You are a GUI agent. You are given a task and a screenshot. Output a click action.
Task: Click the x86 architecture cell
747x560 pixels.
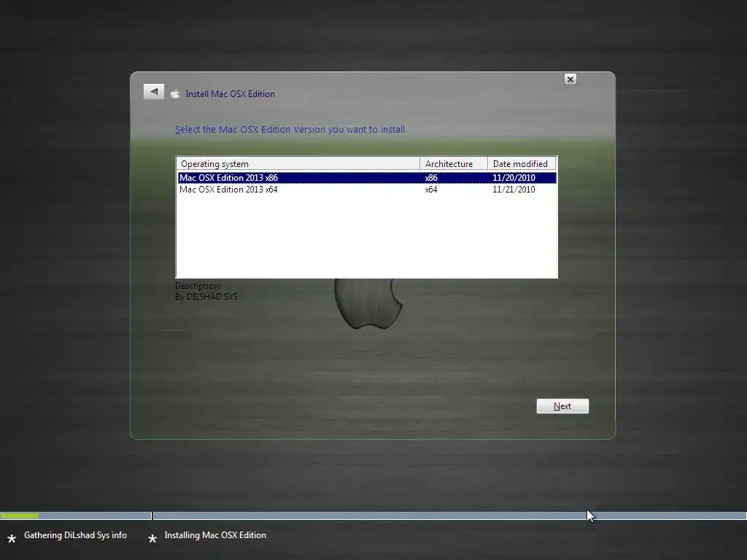coord(431,178)
